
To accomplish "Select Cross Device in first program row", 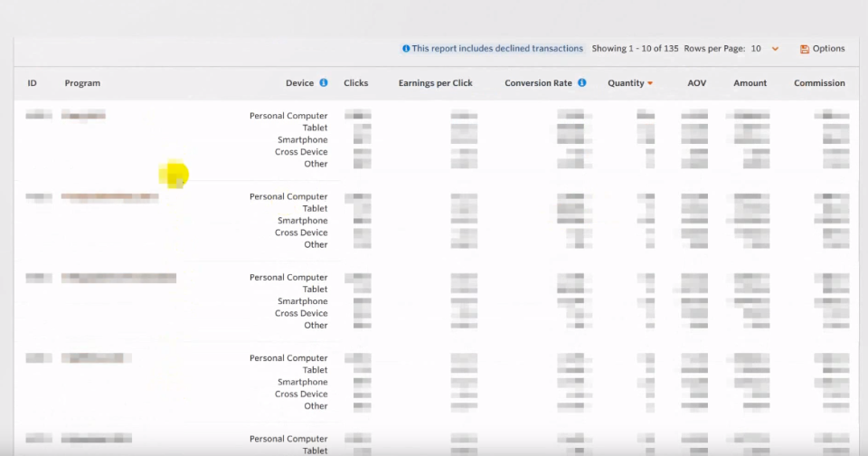I will tap(301, 152).
